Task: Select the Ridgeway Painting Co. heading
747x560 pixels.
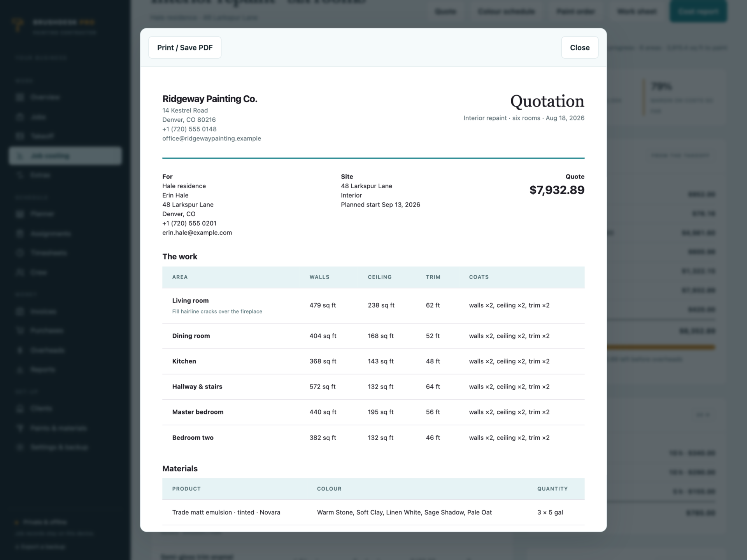Action: pyautogui.click(x=210, y=99)
